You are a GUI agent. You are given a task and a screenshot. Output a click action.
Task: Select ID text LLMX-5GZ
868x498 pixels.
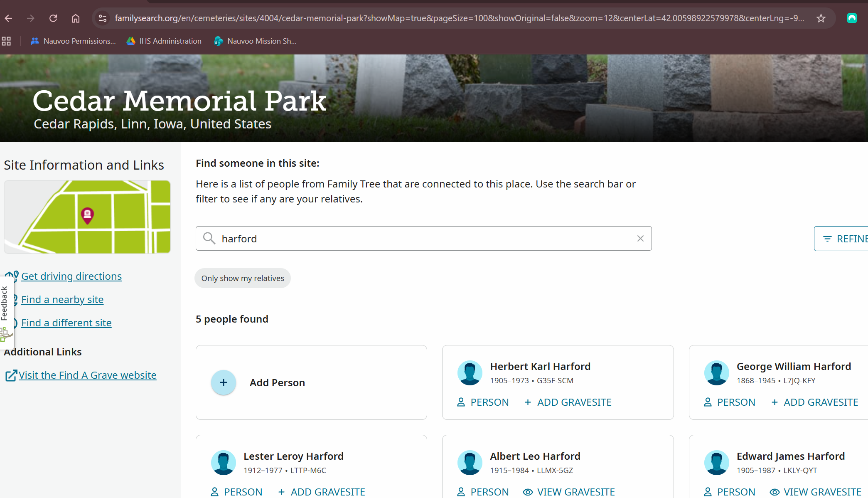[555, 471]
